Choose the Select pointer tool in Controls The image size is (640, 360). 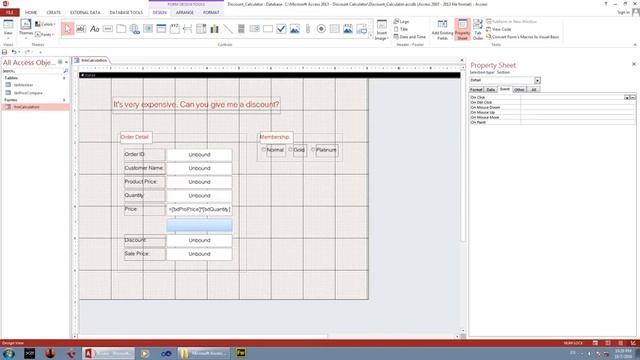(x=68, y=29)
